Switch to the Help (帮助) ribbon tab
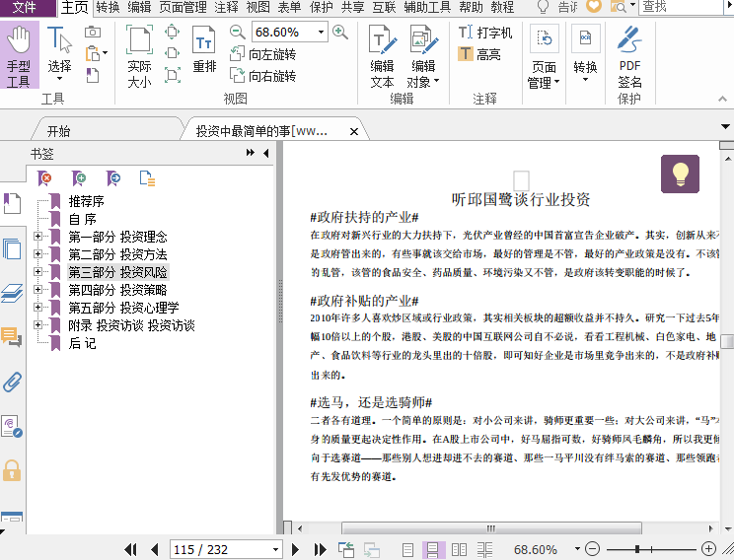 pyautogui.click(x=471, y=7)
